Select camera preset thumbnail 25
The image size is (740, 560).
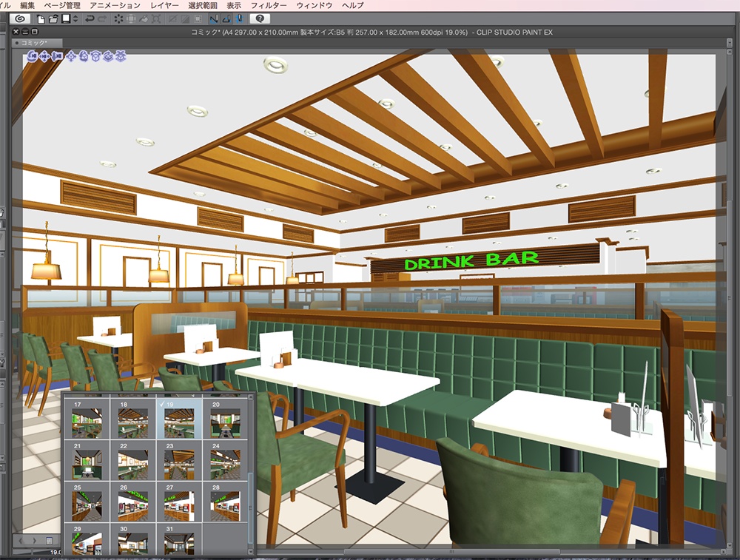(87, 502)
